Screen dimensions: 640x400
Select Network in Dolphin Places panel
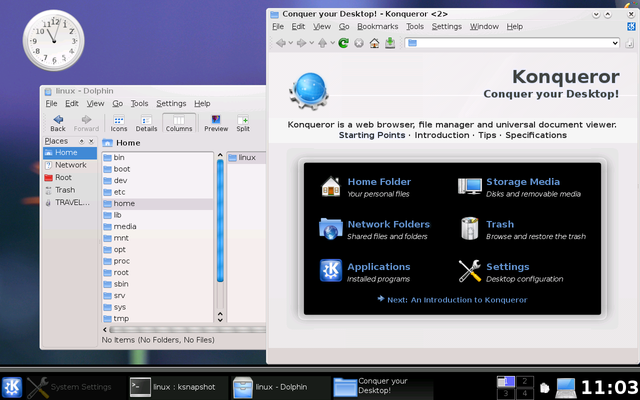(70, 165)
